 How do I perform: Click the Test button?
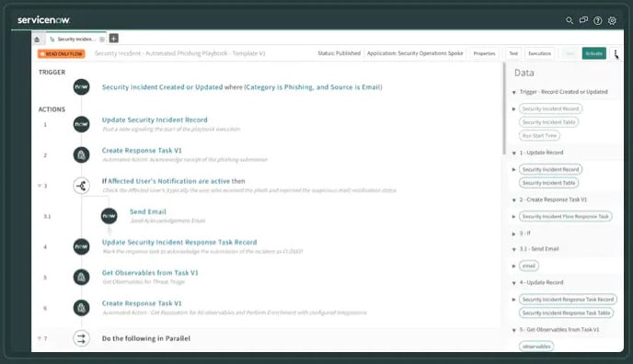pos(513,53)
